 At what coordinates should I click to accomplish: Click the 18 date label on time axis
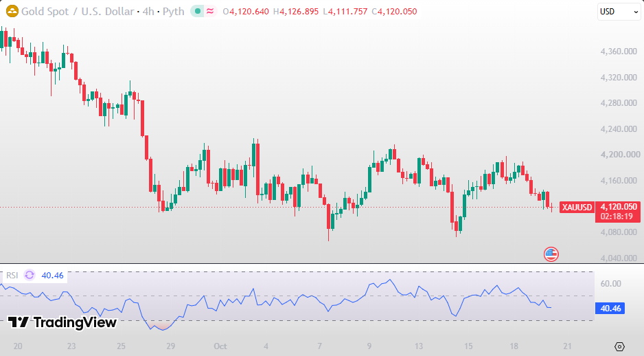(x=514, y=346)
